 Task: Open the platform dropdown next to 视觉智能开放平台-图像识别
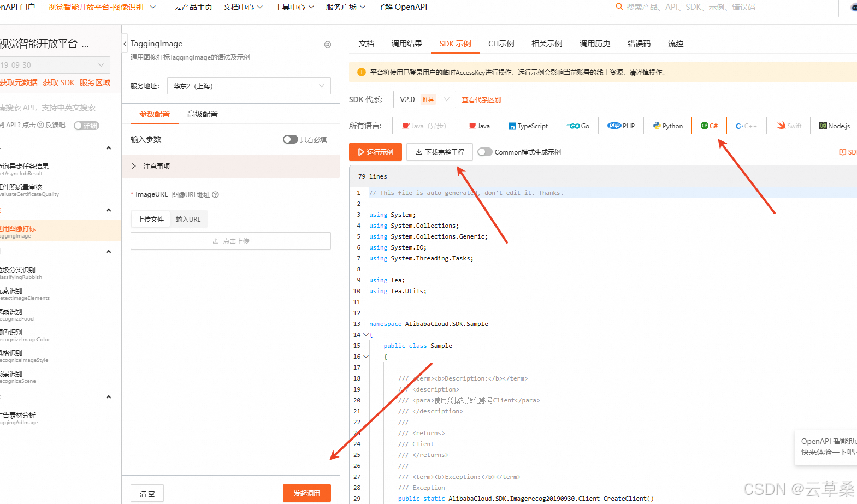(x=153, y=7)
